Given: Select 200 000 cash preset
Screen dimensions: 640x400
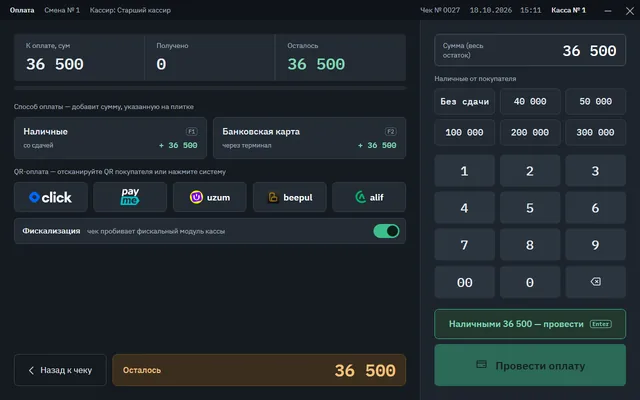Looking at the screenshot, I should (x=530, y=132).
